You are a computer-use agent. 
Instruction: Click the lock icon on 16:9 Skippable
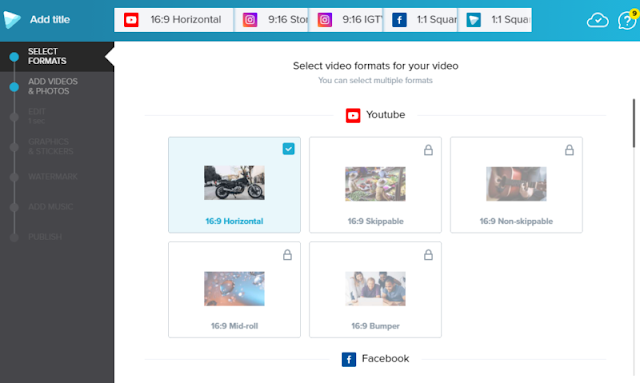click(x=428, y=150)
